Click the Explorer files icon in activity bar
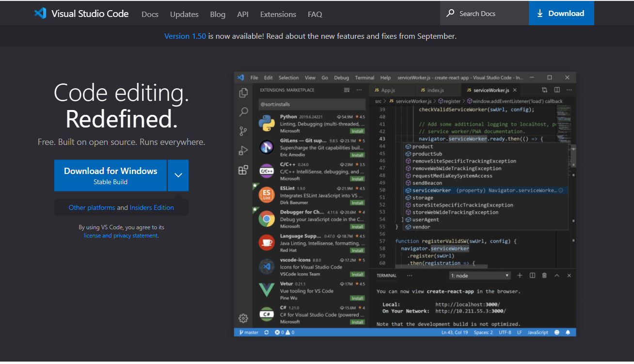Viewport: 634px width, 364px height. click(243, 93)
